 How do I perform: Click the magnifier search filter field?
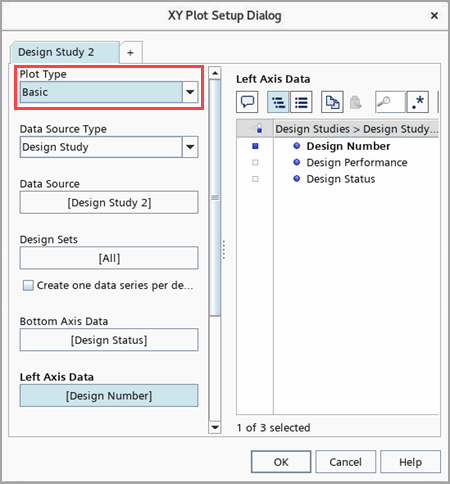coord(390,102)
